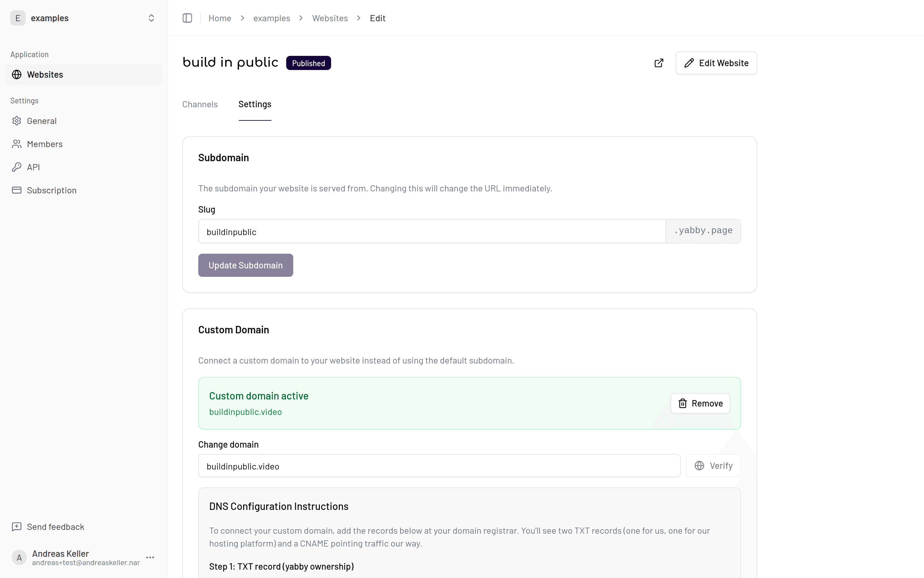The image size is (924, 578).
Task: Click the E workspace avatar
Action: (x=18, y=18)
